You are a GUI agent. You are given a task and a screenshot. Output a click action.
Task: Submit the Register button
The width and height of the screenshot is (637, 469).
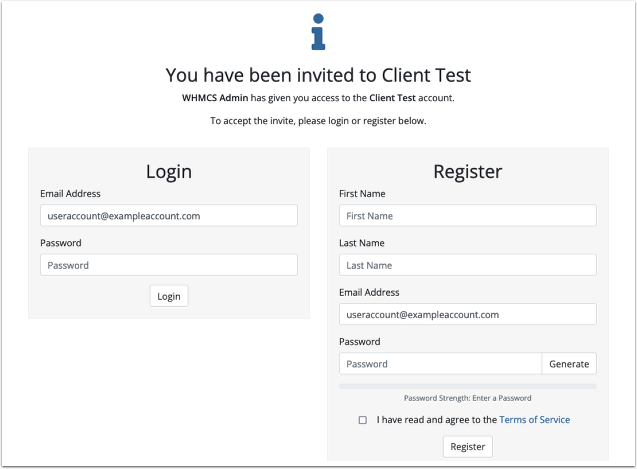tap(467, 447)
